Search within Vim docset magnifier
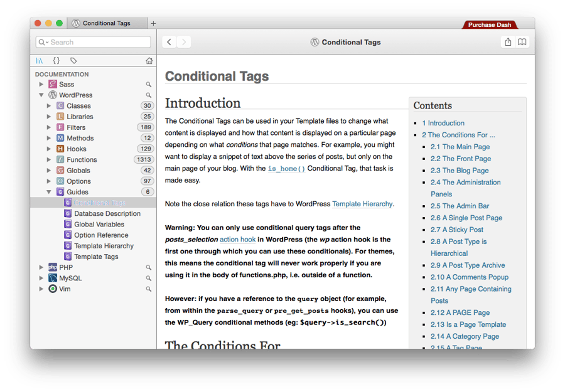 click(148, 289)
